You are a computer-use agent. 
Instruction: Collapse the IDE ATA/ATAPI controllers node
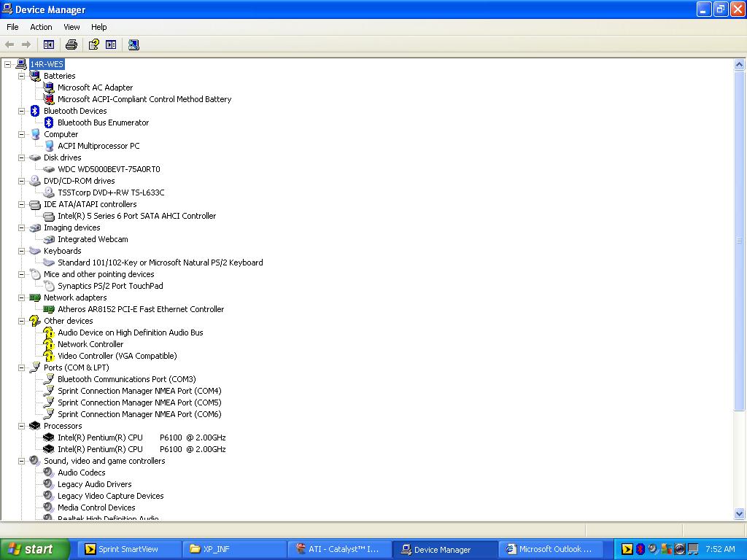click(x=21, y=204)
